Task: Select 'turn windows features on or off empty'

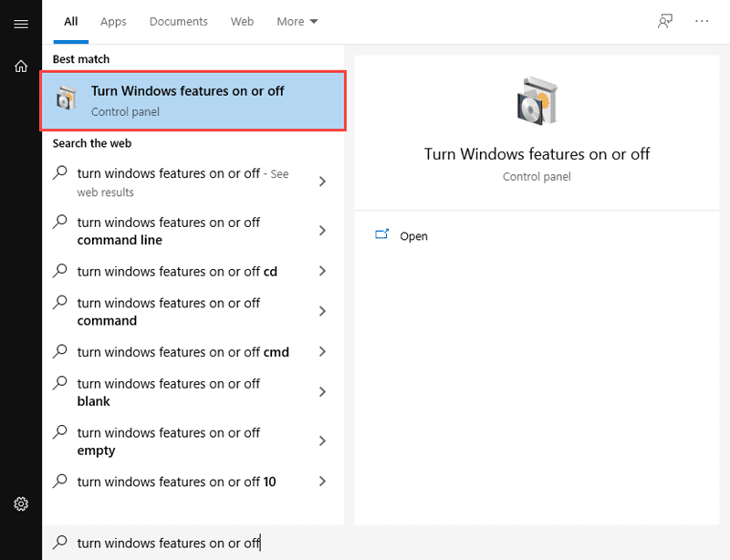Action: (169, 441)
